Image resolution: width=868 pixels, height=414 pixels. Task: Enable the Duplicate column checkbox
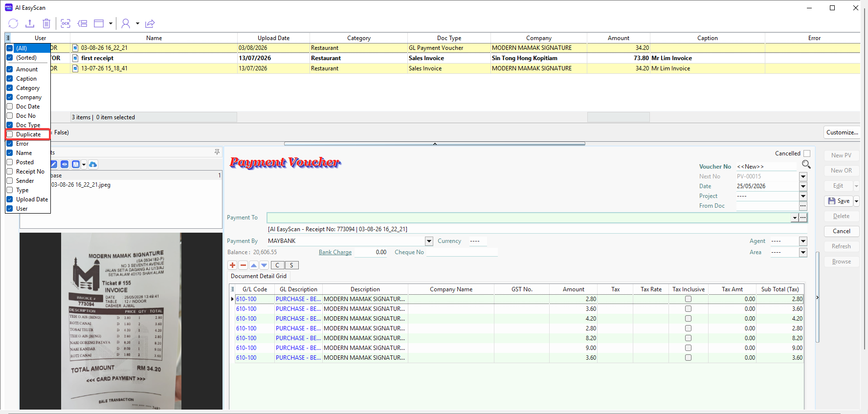coord(9,134)
